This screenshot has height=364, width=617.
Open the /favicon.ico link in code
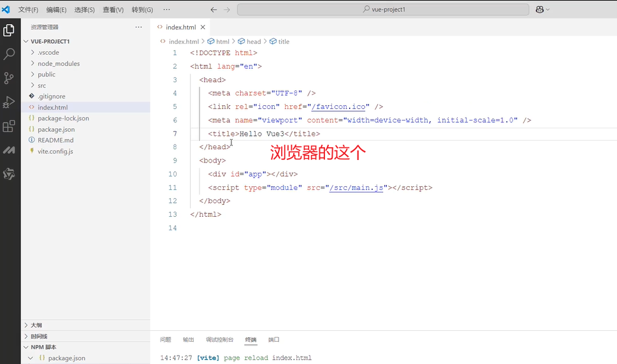[338, 106]
